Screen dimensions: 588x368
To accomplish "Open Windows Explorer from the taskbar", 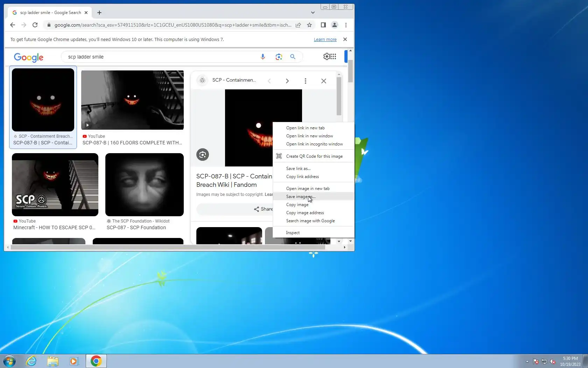I will tap(53, 361).
